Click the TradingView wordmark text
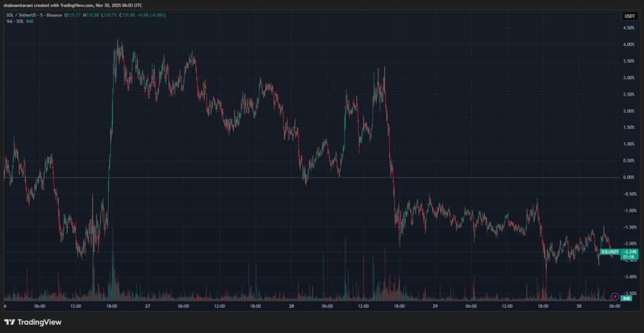Image resolution: width=644 pixels, height=333 pixels. click(x=39, y=322)
